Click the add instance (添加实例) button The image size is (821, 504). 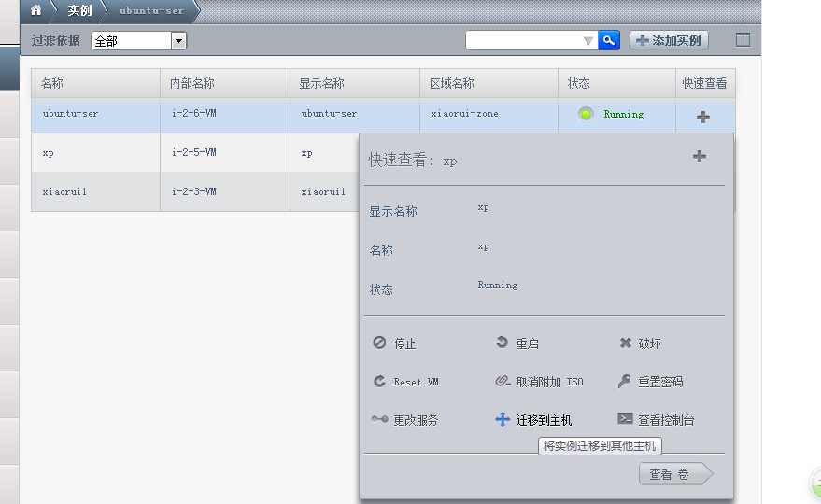click(x=669, y=40)
